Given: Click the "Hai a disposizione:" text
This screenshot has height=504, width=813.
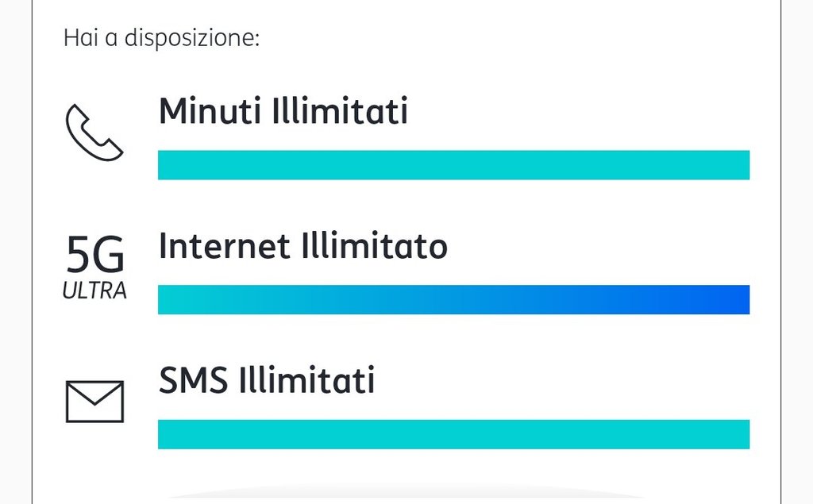Looking at the screenshot, I should click(x=162, y=37).
